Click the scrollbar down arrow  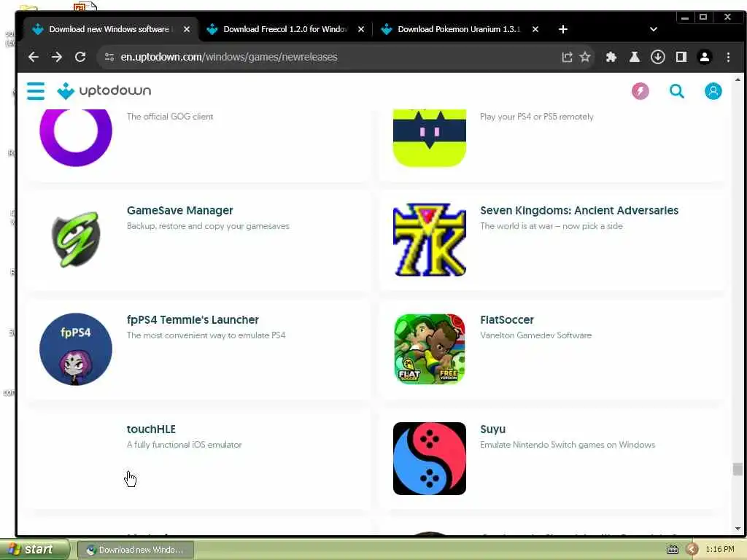coord(738,529)
